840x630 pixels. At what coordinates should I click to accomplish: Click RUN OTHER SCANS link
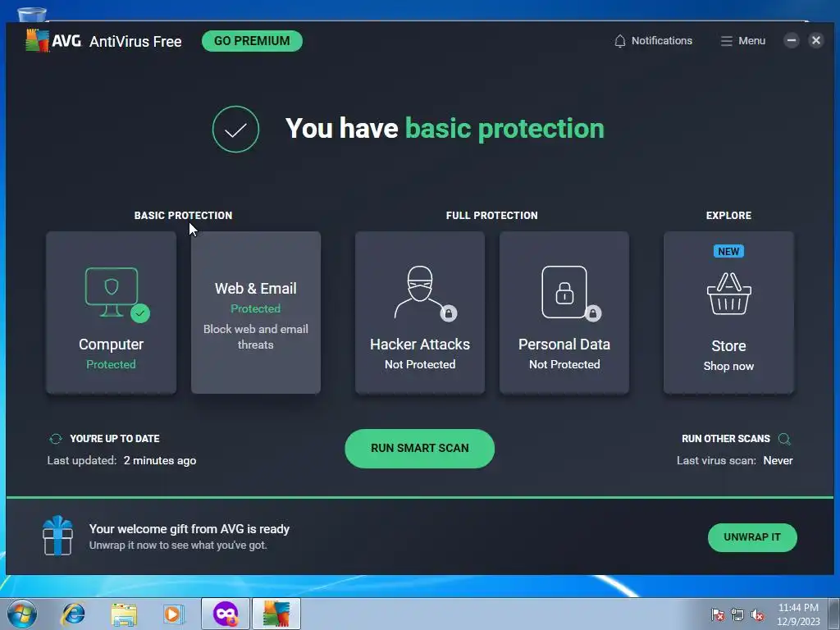[x=725, y=438]
